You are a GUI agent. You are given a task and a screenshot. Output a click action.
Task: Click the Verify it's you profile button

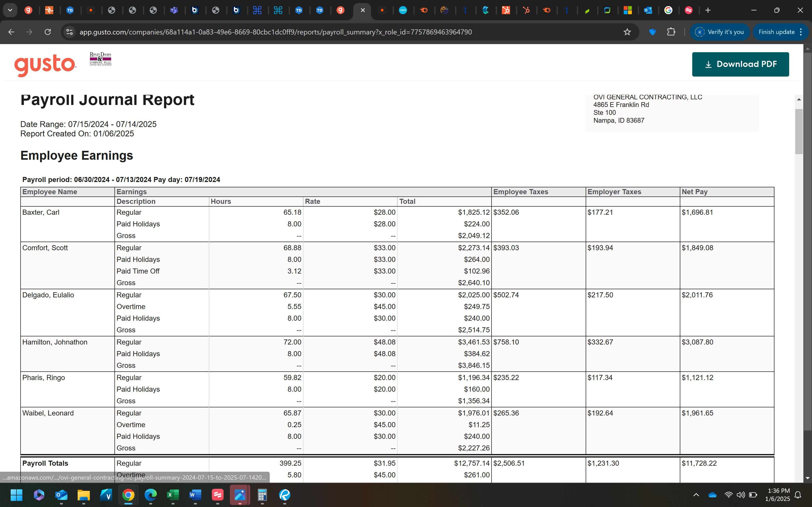click(x=719, y=32)
